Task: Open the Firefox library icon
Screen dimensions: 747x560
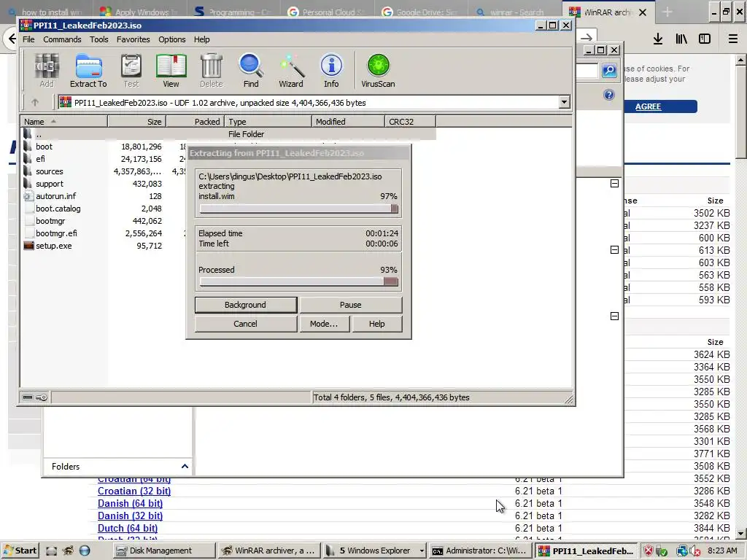Action: click(x=681, y=39)
